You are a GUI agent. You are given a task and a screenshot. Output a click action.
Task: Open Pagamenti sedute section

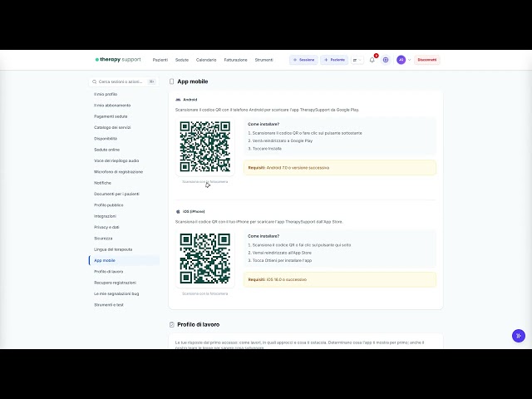[x=111, y=116]
